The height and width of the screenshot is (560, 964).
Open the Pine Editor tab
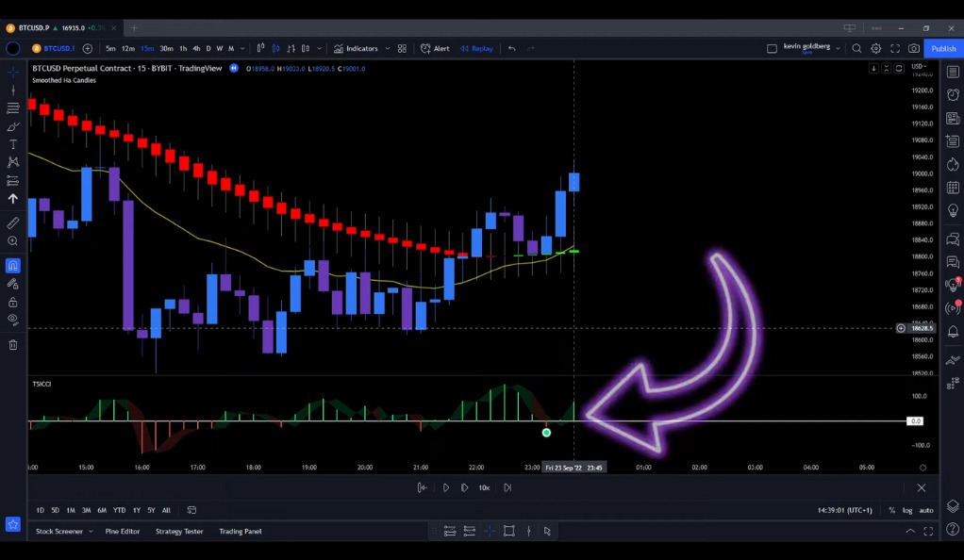click(123, 531)
